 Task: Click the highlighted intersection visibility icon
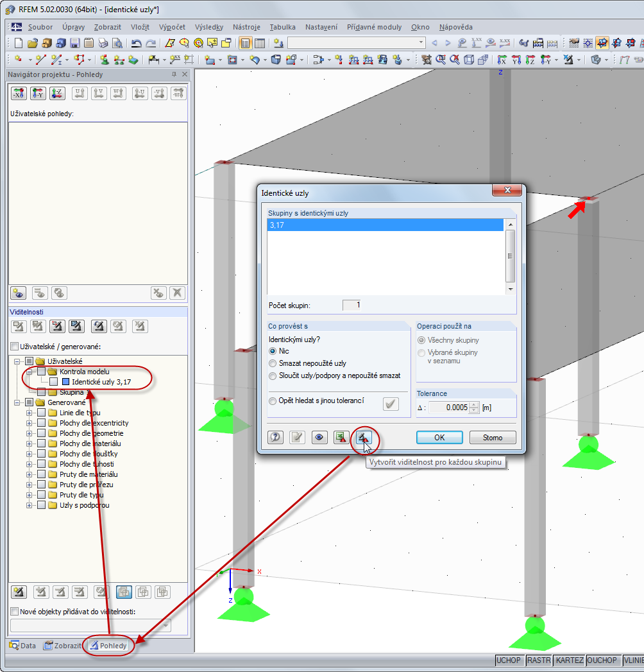click(x=124, y=592)
